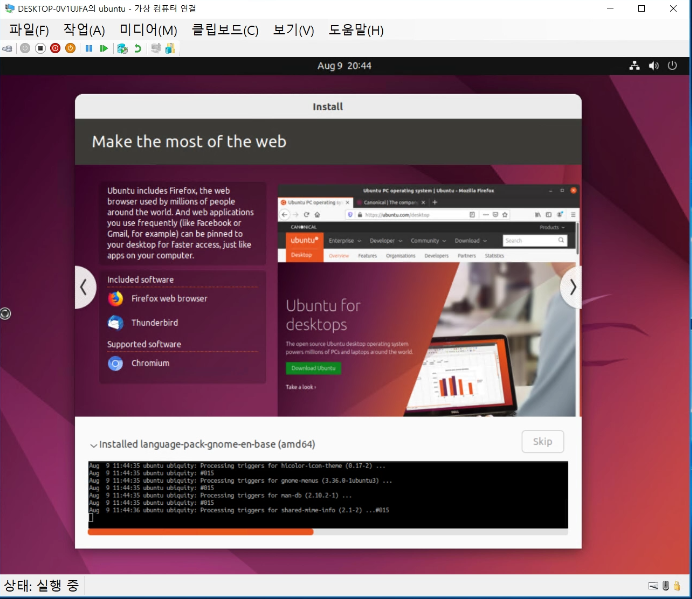
Task: Click the VM window icon in the title bar
Action: pos(9,8)
